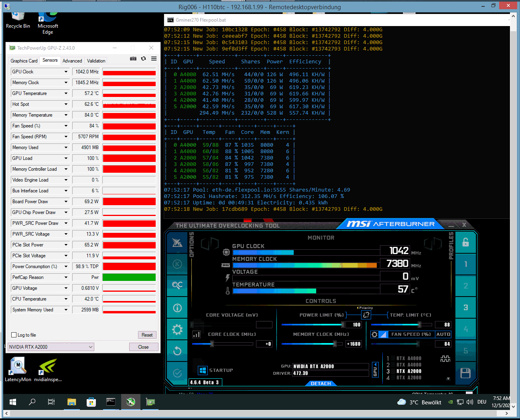Open GPU-Z hamburger menu
This screenshot has width=520, height=420.
(x=154, y=59)
